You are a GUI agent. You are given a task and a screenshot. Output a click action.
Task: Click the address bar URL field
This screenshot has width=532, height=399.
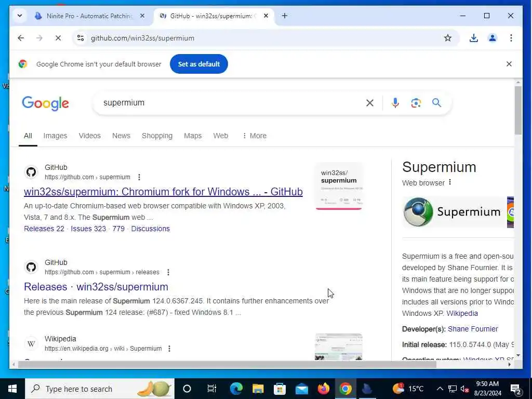point(264,38)
